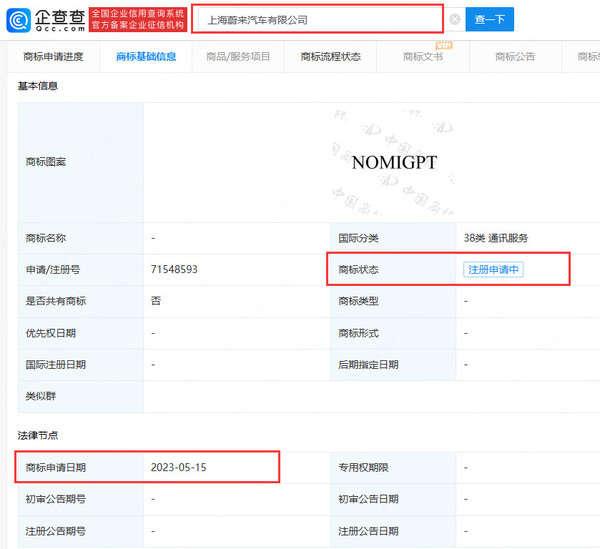This screenshot has width=600, height=549.
Task: Click the 初审公告日期 field label
Action: [x=368, y=499]
